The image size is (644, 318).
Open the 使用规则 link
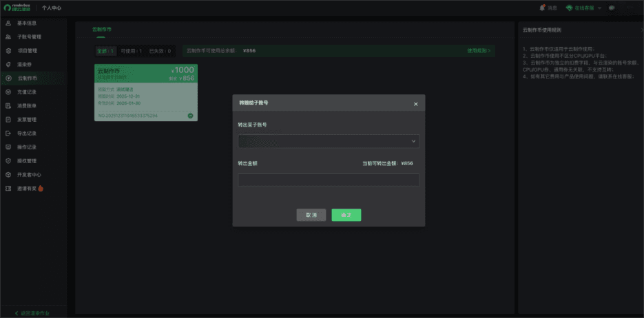pos(479,51)
